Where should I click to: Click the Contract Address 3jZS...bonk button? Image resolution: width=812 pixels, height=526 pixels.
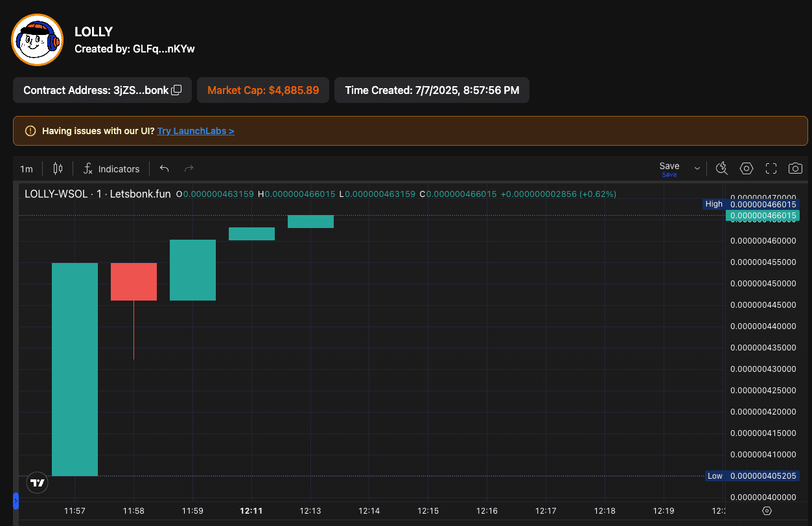96,91
